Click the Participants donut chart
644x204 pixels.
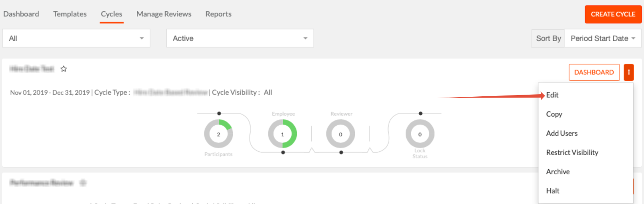point(218,135)
